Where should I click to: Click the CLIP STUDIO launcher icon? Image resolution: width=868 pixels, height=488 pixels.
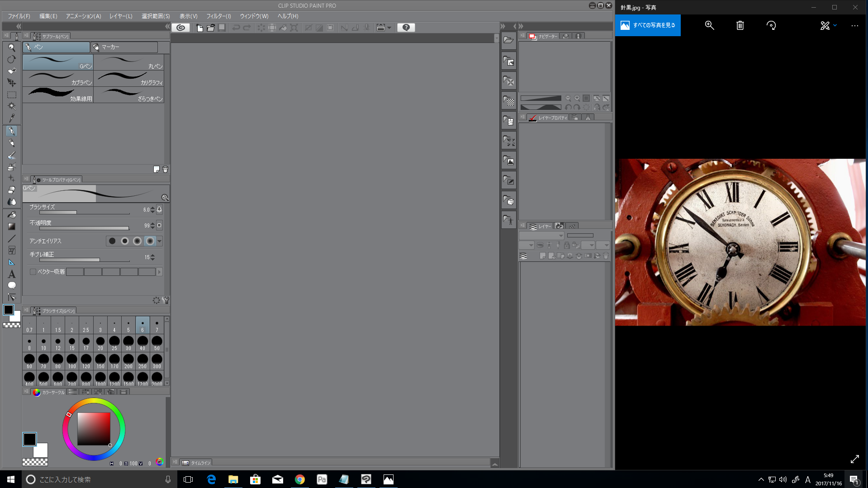tap(180, 28)
